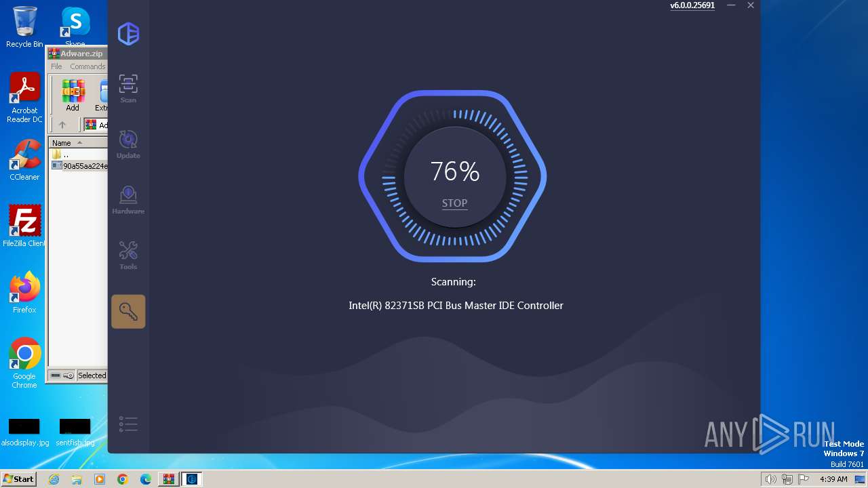The image size is (868, 488).
Task: Click the up-folder arrow in WinRAR
Action: (x=62, y=125)
